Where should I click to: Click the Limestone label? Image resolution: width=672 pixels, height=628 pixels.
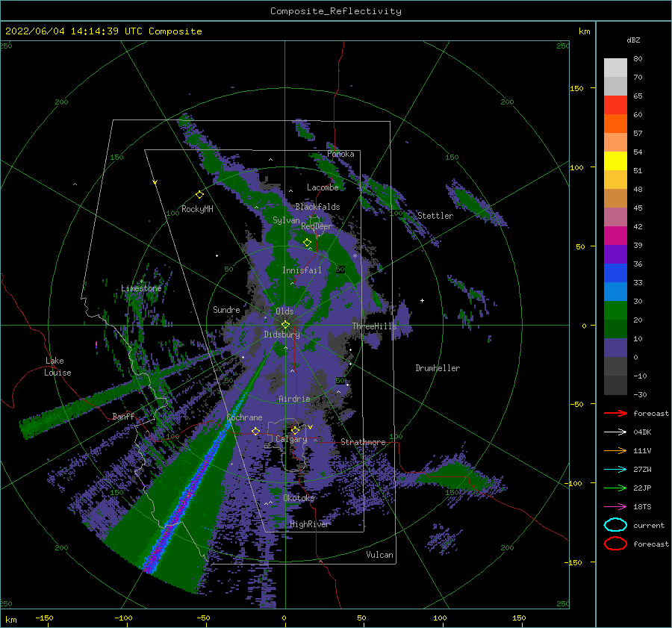point(141,288)
